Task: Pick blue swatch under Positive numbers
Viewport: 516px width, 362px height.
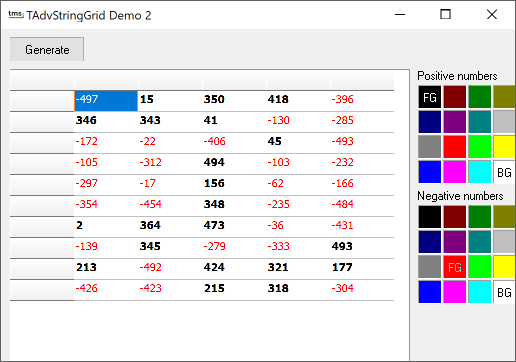Action: [430, 172]
